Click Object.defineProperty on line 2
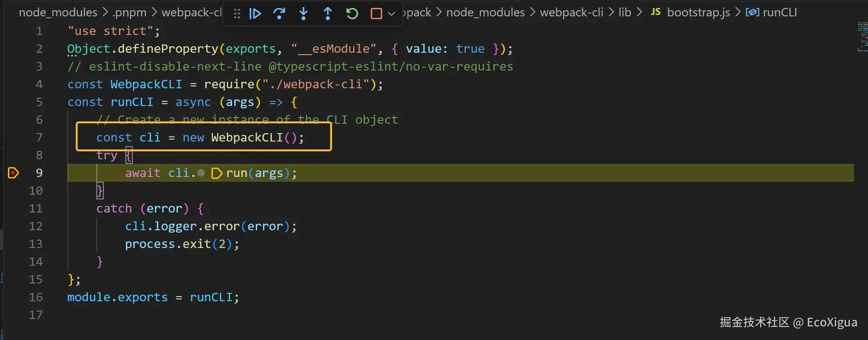This screenshot has width=868, height=340. [x=143, y=49]
